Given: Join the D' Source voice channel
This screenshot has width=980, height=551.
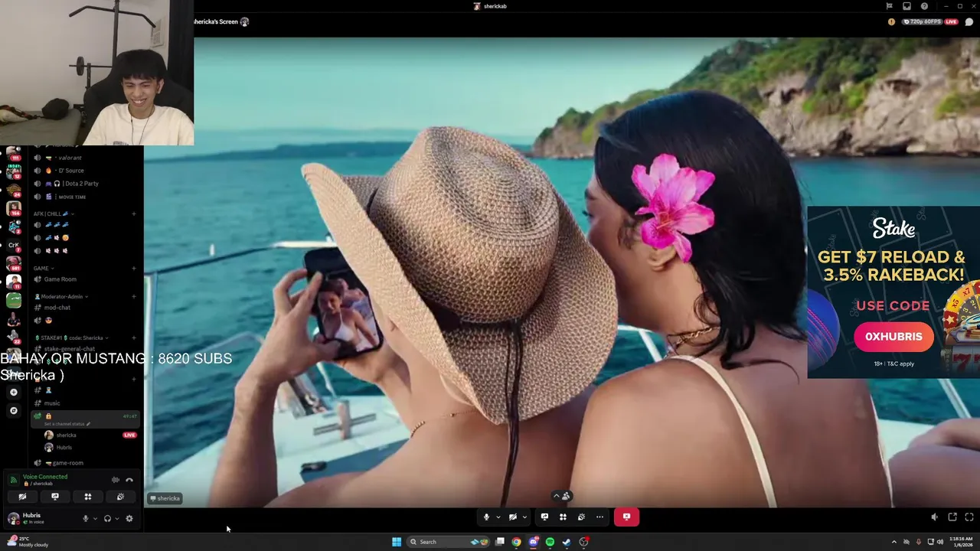Looking at the screenshot, I should pyautogui.click(x=84, y=171).
